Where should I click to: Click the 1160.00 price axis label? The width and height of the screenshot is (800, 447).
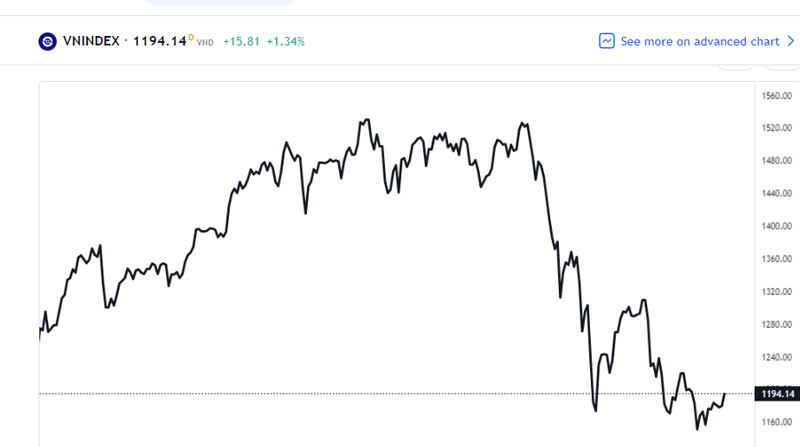click(x=777, y=421)
